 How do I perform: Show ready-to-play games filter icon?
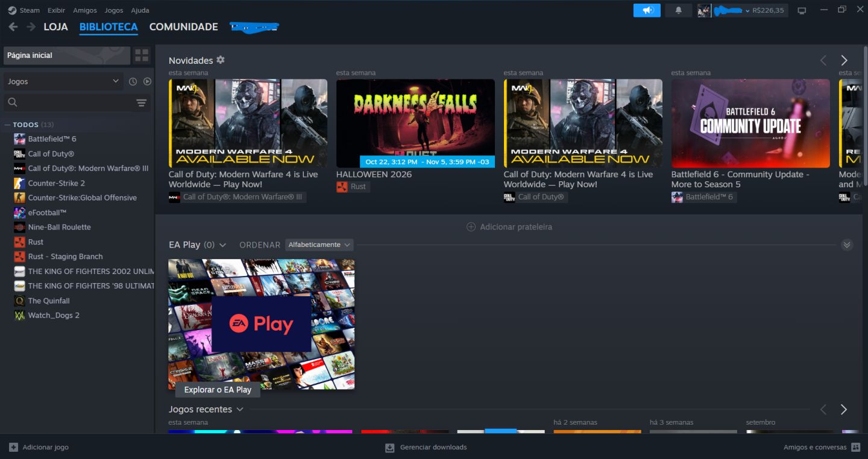coord(147,81)
